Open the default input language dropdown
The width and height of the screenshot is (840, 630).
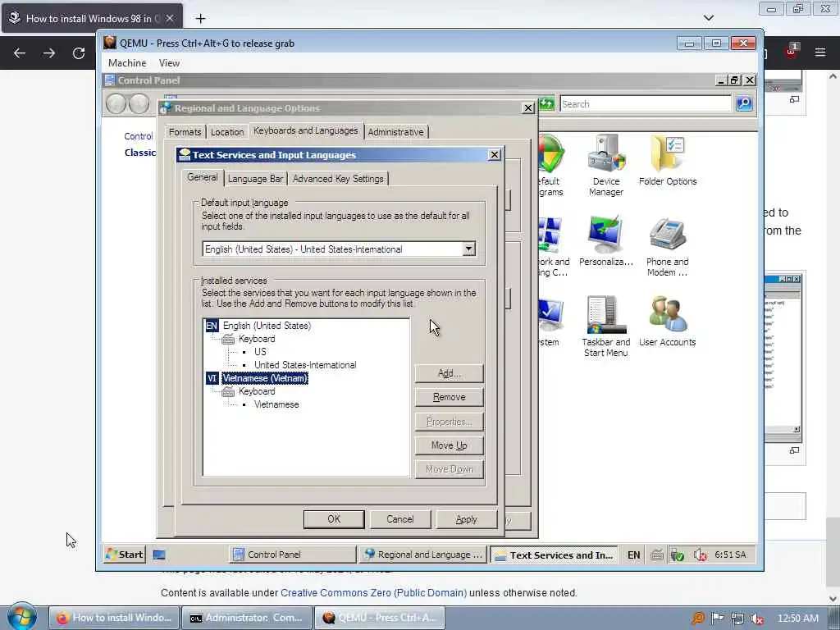[468, 249]
